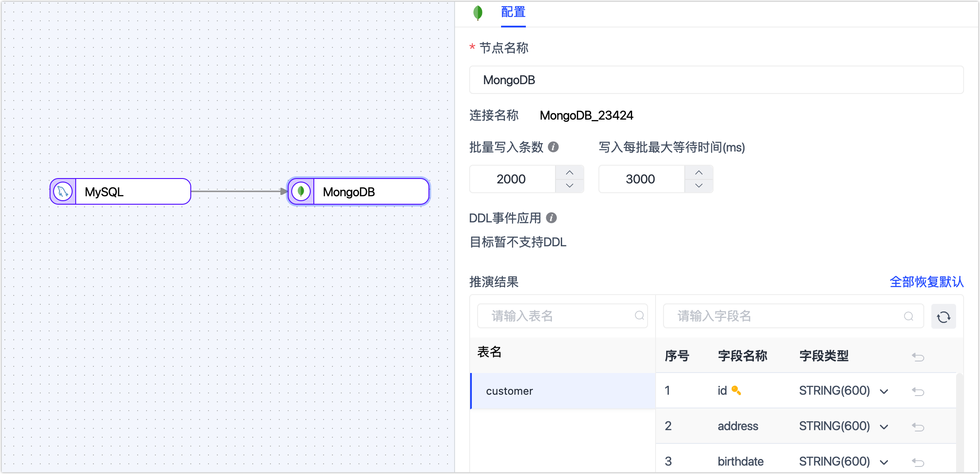Revert the birthdate field type

[918, 462]
